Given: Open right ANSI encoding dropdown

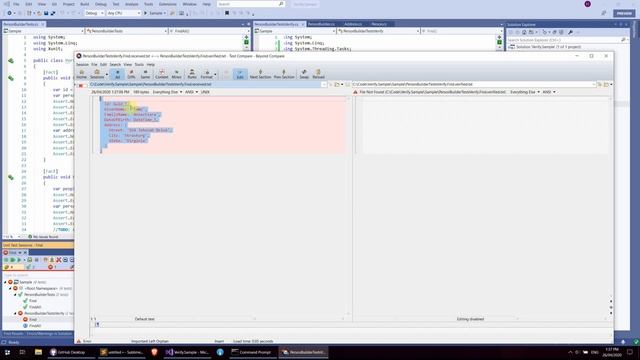Looking at the screenshot, I should (549, 92).
